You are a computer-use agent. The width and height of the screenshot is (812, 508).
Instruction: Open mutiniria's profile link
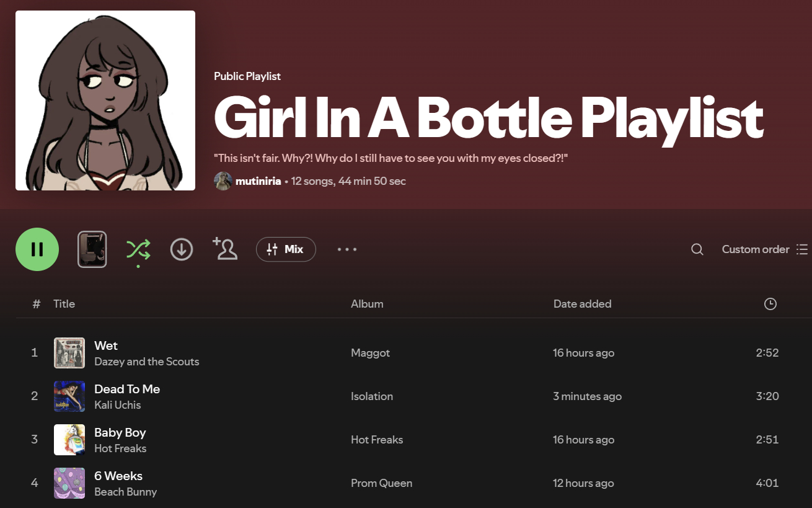pyautogui.click(x=258, y=181)
